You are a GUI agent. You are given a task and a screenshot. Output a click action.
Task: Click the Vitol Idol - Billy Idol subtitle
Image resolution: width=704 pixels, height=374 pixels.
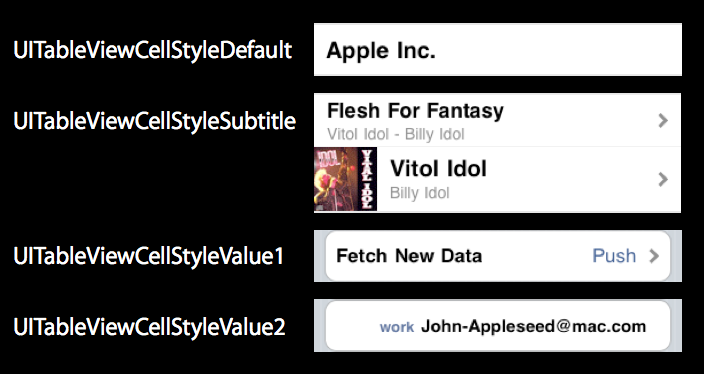(396, 134)
